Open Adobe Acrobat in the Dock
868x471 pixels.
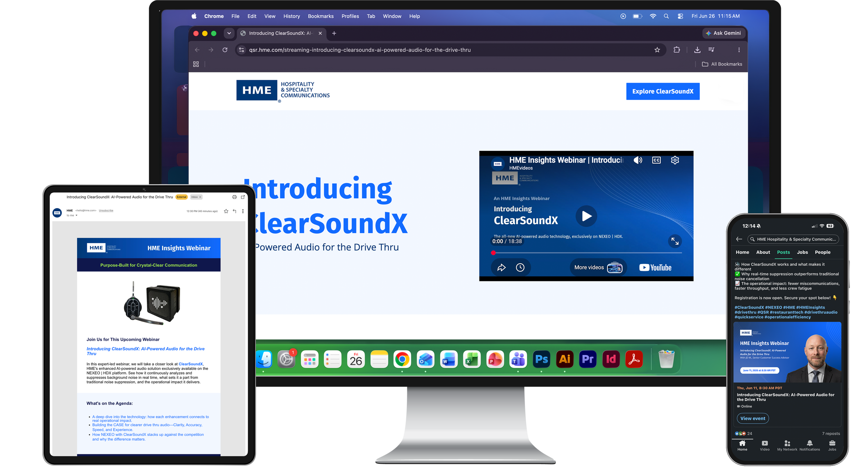[x=634, y=359]
